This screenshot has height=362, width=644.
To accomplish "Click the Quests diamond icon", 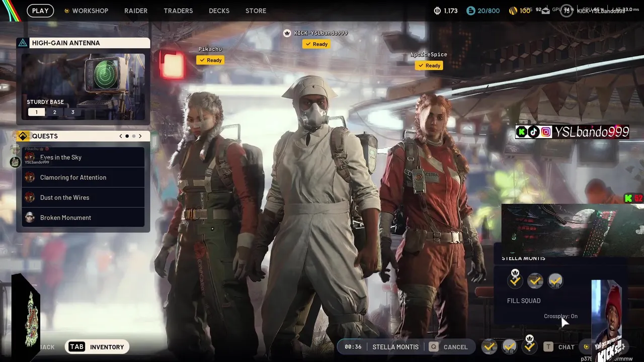I will [x=23, y=136].
